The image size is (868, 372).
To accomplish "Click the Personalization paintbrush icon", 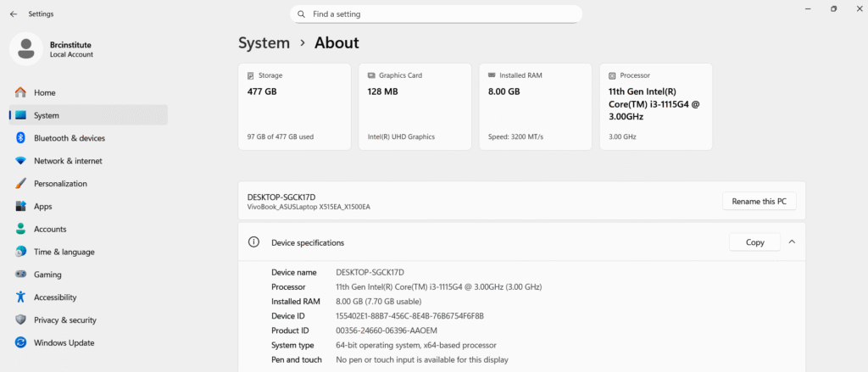I will (x=20, y=183).
